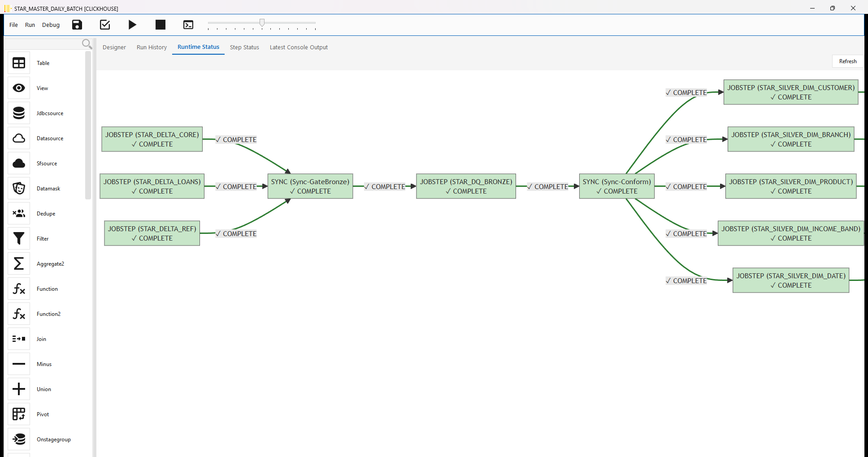The image size is (868, 457).
Task: Open the console terminal toolbar icon
Action: coord(188,25)
